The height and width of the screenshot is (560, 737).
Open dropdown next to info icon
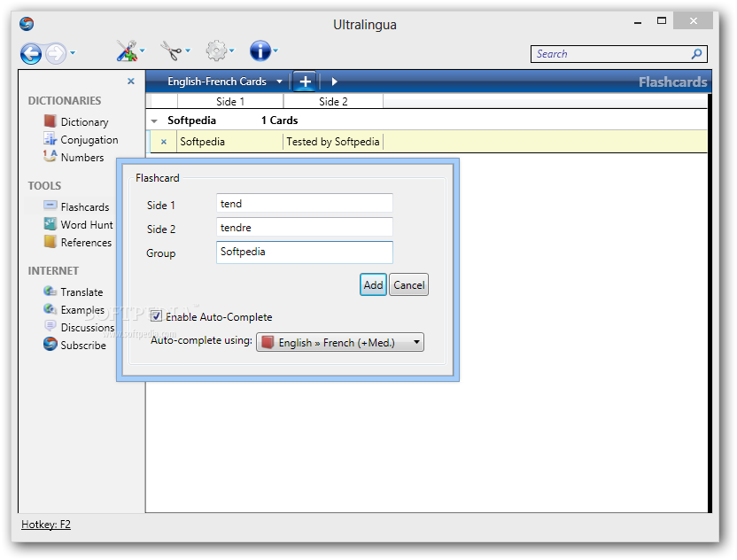275,51
